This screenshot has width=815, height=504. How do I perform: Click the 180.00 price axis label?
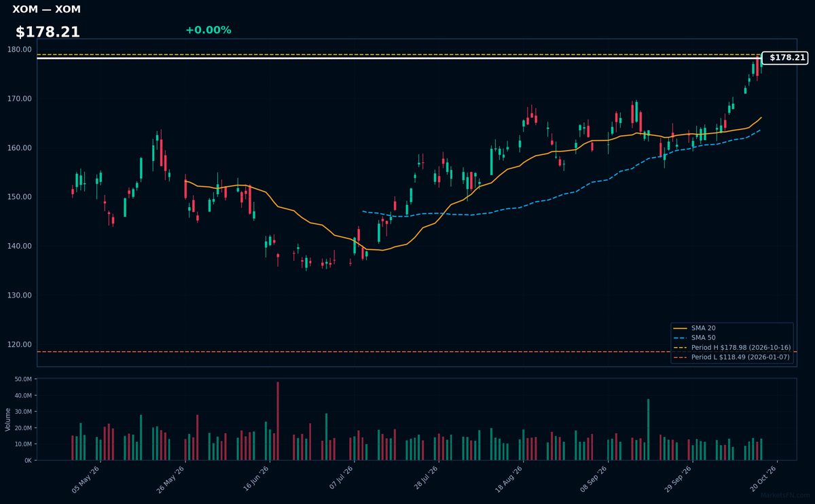(19, 50)
